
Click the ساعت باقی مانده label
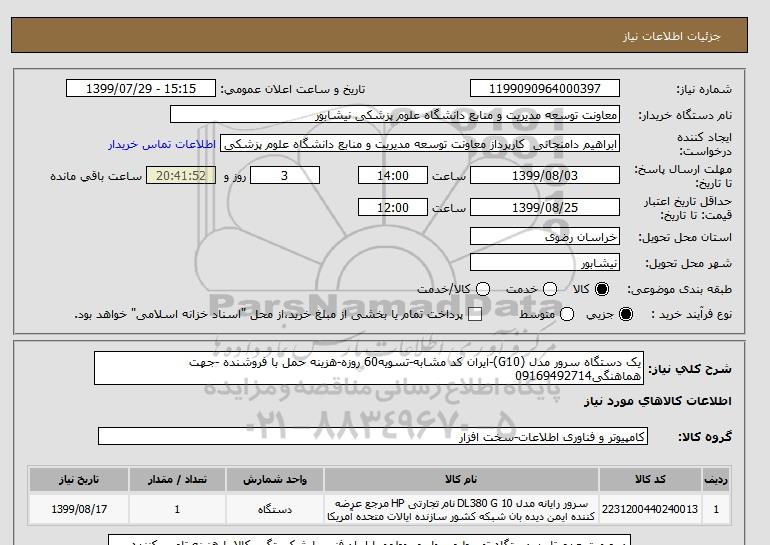tap(96, 176)
